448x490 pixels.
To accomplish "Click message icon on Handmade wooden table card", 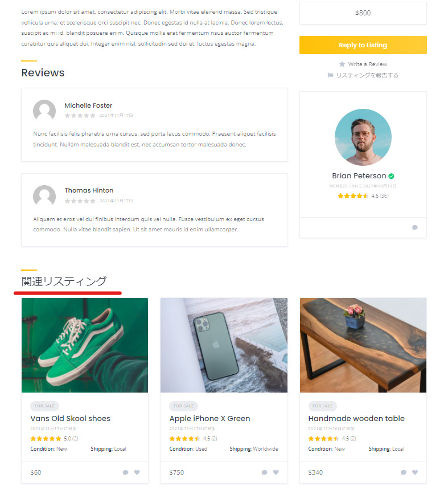I will pos(404,472).
